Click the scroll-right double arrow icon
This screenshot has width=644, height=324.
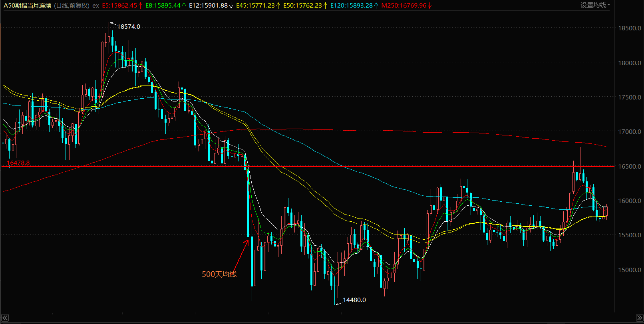[639, 318]
